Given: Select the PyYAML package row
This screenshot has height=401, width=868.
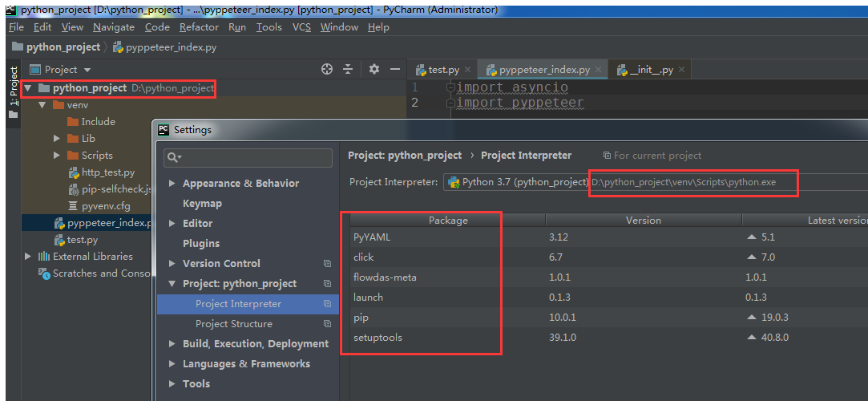Looking at the screenshot, I should (x=609, y=237).
